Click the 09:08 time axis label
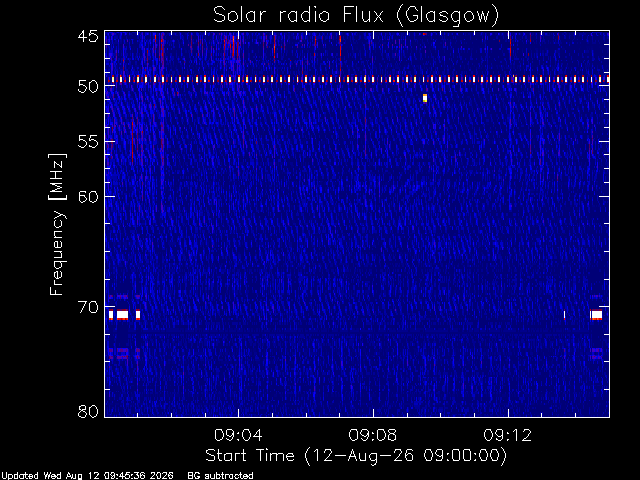The width and height of the screenshot is (640, 480). tap(373, 435)
